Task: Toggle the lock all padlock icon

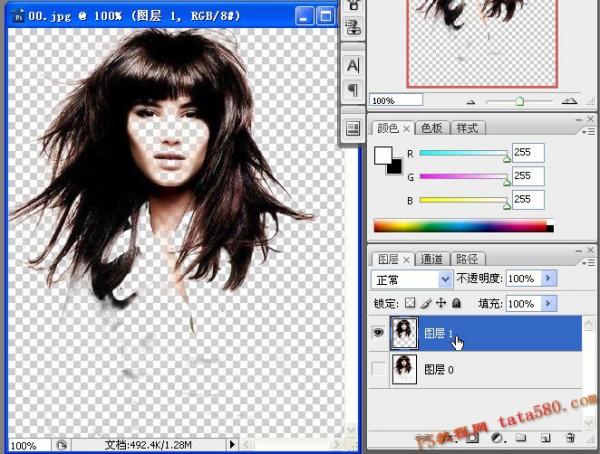Action: pos(456,303)
